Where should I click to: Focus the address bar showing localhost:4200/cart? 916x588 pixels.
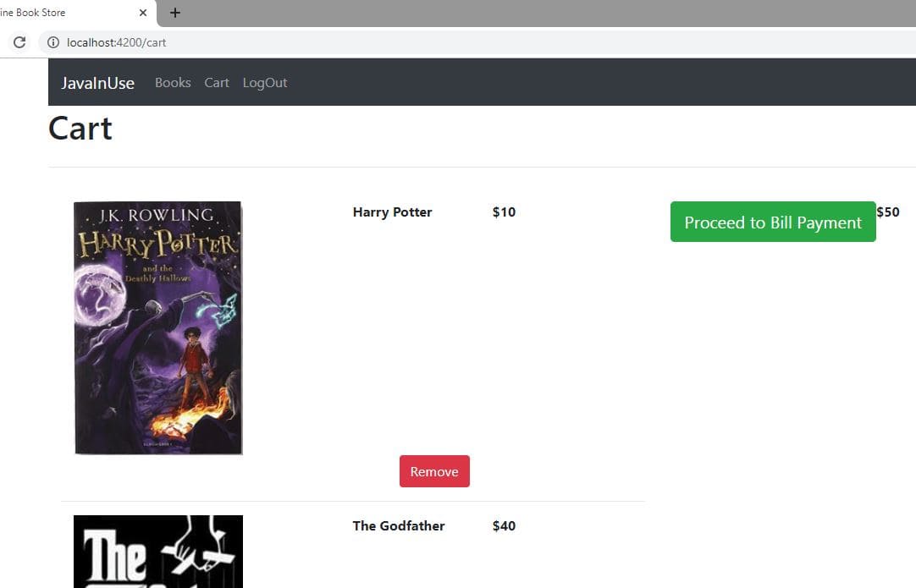pos(477,42)
